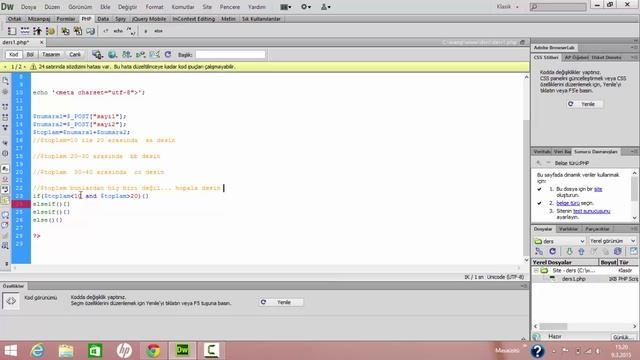Switch to Tasarım design view

click(51, 54)
